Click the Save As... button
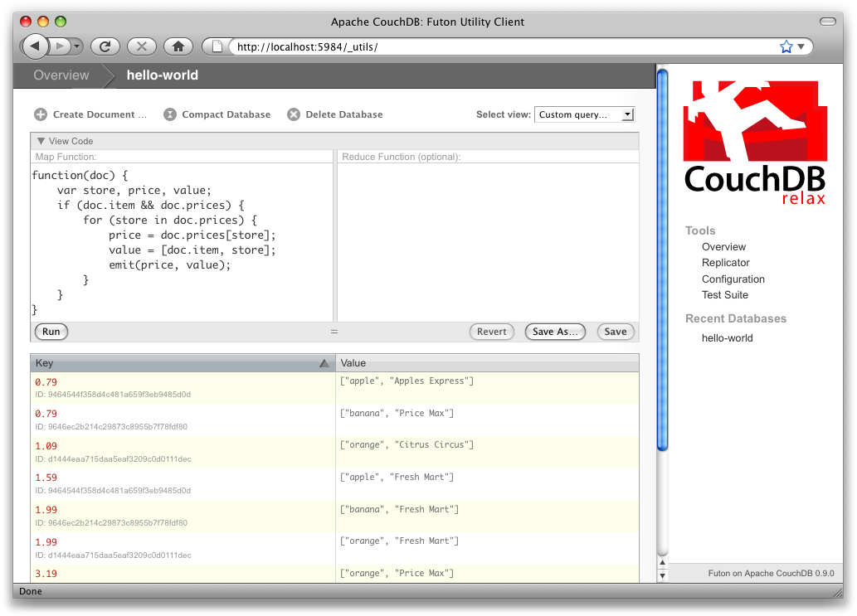The width and height of the screenshot is (857, 616). pos(555,332)
